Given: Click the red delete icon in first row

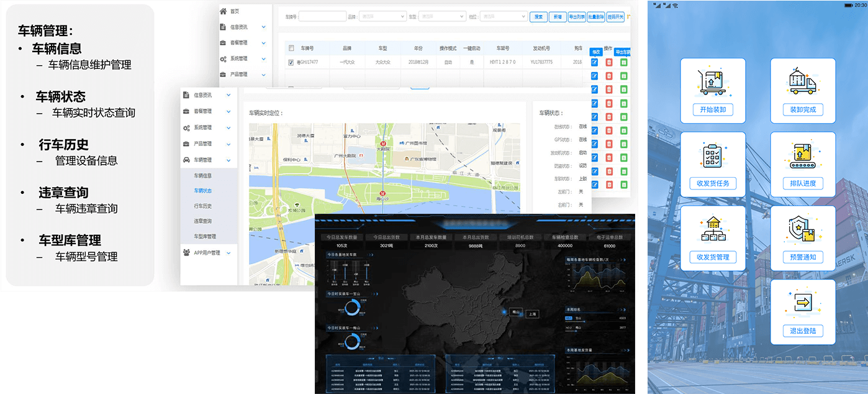Looking at the screenshot, I should click(609, 62).
